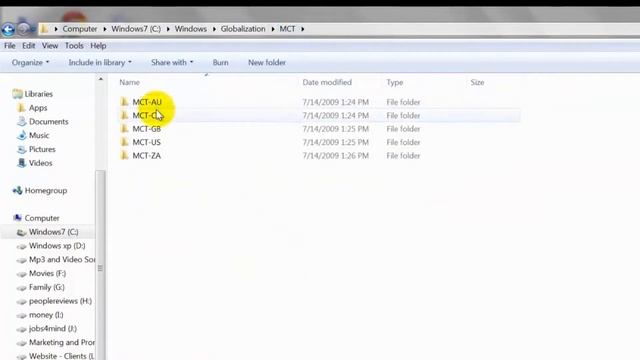This screenshot has height=360, width=640.
Task: Sort by the Type column header
Action: (395, 82)
